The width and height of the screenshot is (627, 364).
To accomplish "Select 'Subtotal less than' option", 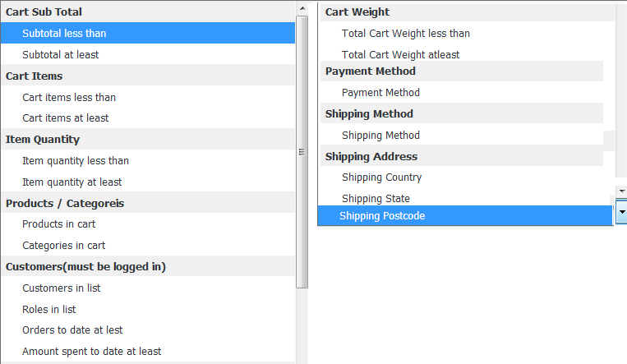I will [148, 33].
